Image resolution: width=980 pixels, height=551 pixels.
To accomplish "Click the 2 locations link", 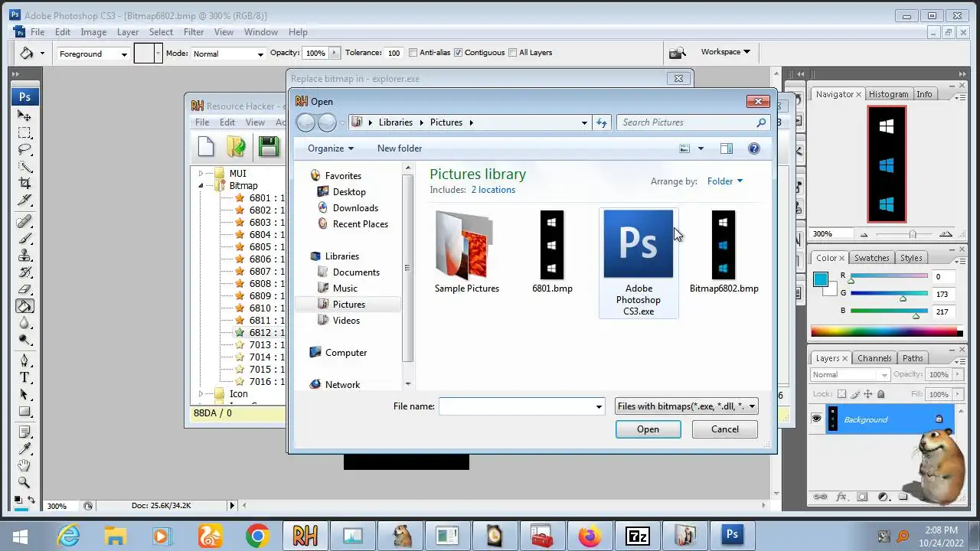I will (493, 190).
